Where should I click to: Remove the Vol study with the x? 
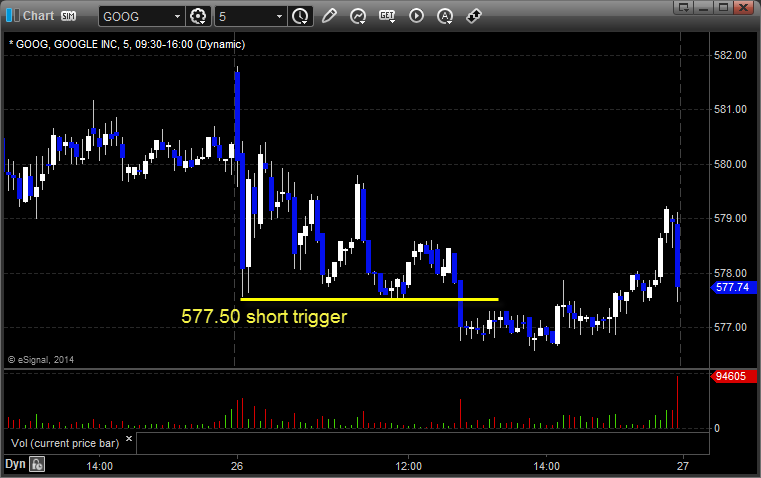click(129, 439)
